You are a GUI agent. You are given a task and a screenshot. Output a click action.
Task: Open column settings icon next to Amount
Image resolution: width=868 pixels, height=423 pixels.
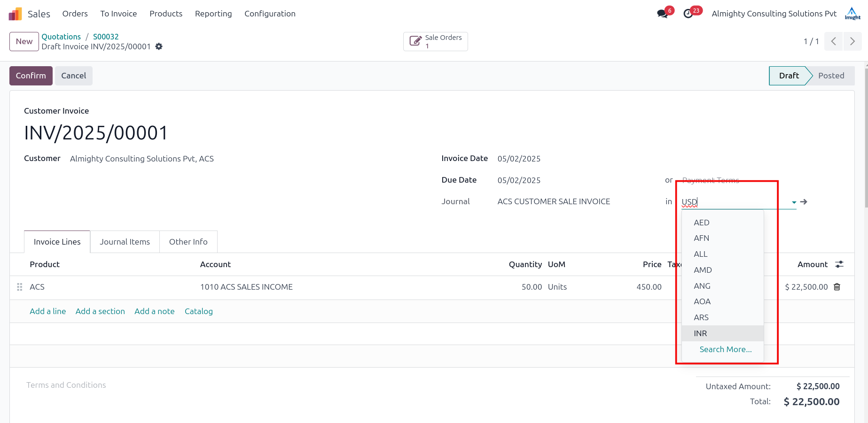(839, 264)
